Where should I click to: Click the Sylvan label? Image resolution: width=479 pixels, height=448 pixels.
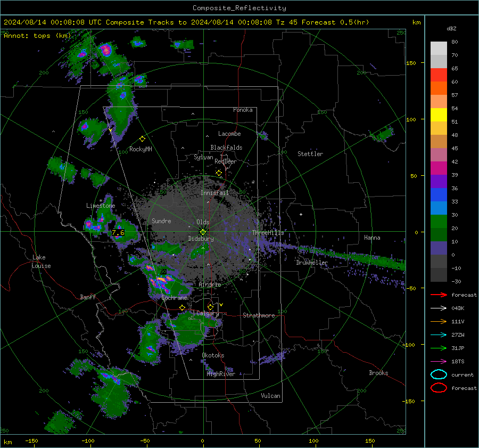point(203,157)
